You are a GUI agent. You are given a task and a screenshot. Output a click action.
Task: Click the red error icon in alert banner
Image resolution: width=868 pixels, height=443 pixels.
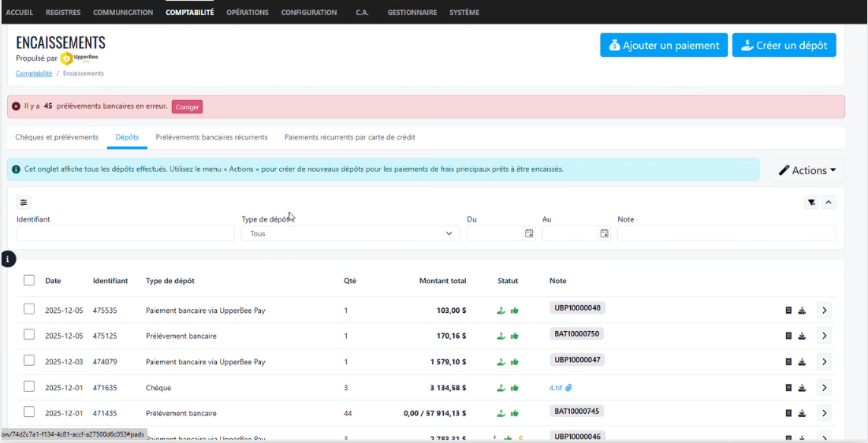(16, 106)
